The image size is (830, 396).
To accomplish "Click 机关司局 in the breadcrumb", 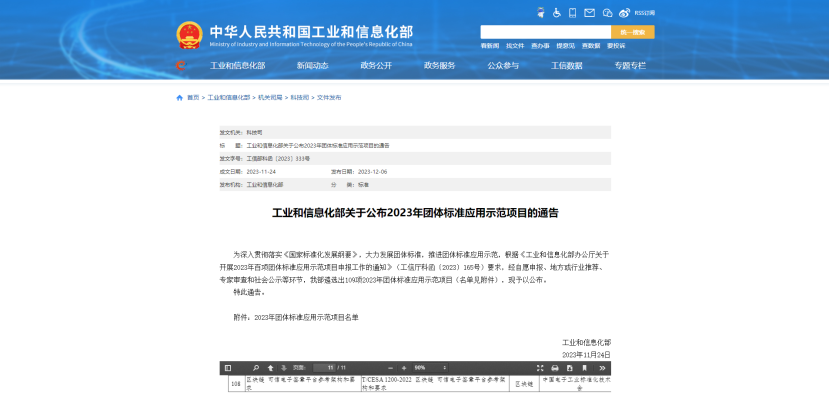I will (270, 98).
